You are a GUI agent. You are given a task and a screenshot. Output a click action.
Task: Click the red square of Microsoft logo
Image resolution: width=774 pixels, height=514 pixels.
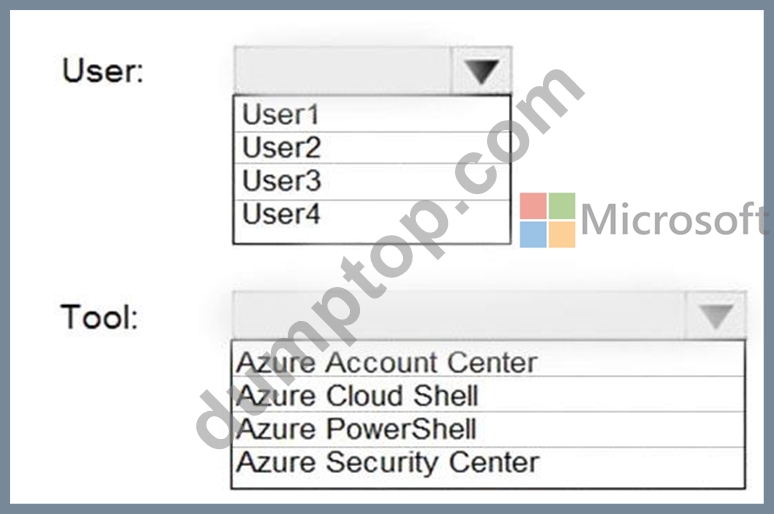point(533,206)
